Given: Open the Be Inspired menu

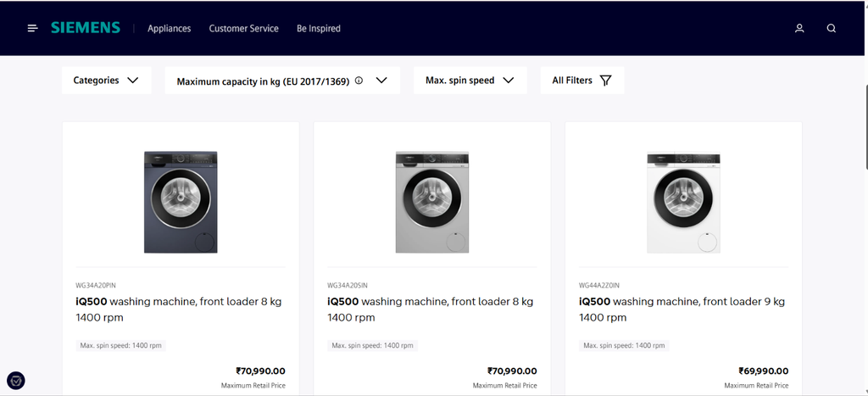Looking at the screenshot, I should [x=319, y=28].
